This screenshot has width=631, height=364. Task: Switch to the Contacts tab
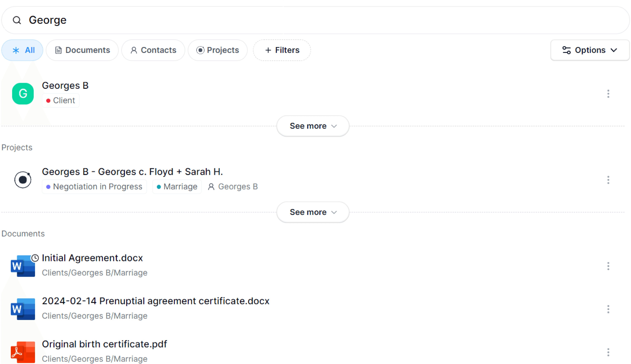153,50
